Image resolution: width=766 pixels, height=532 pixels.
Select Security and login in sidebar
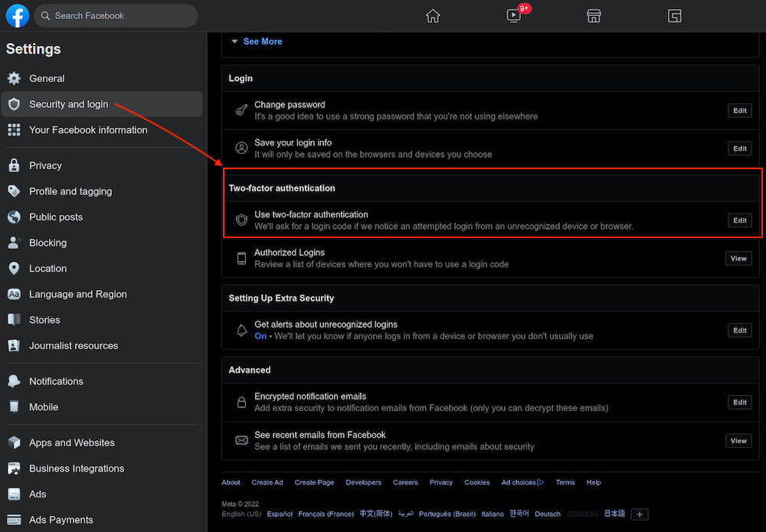click(68, 104)
